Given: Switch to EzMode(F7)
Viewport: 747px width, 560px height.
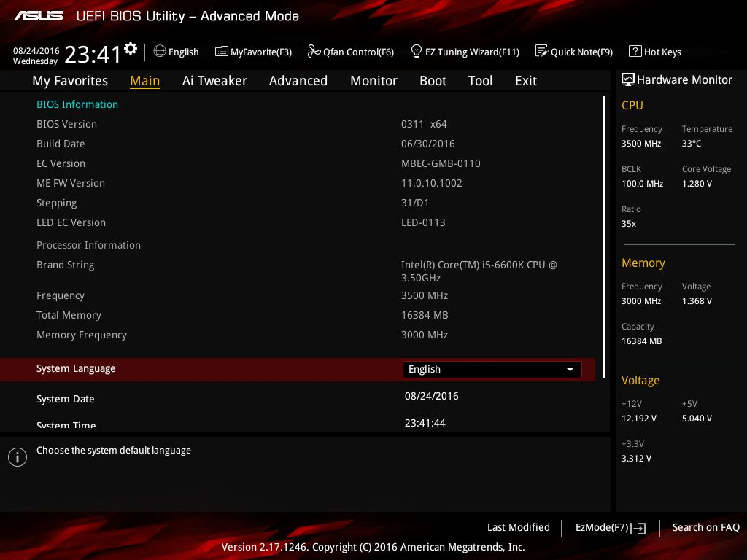Looking at the screenshot, I should pos(610,527).
